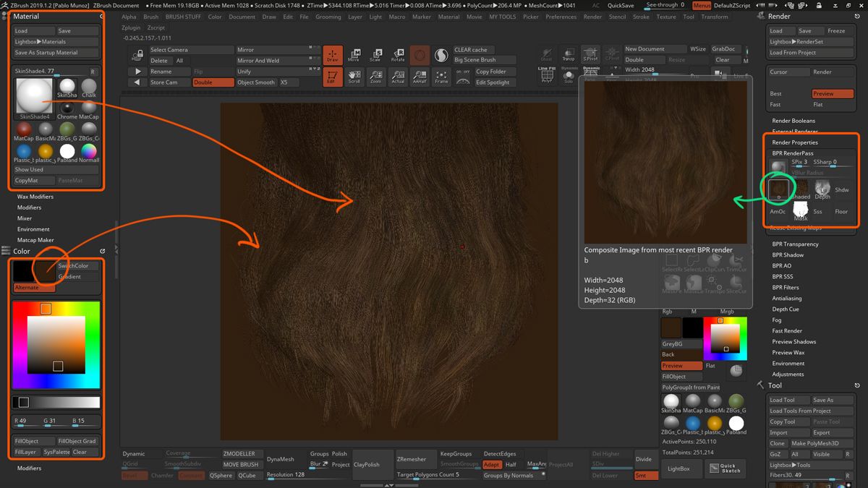Expand the BPR Filters section

[x=786, y=288]
